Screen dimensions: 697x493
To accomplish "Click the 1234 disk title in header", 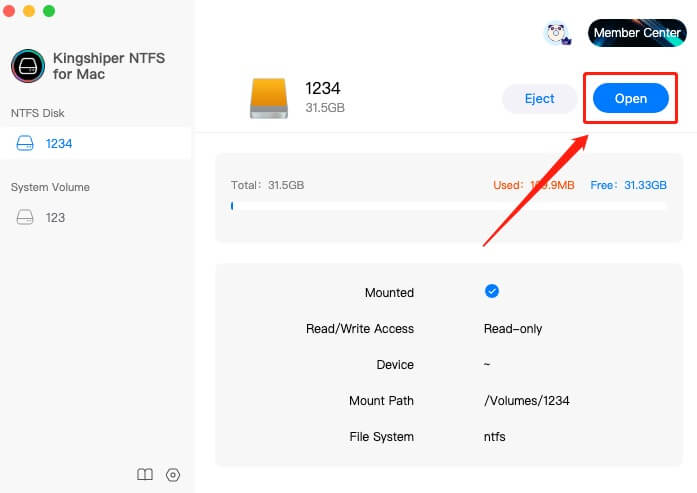I will pyautogui.click(x=323, y=88).
